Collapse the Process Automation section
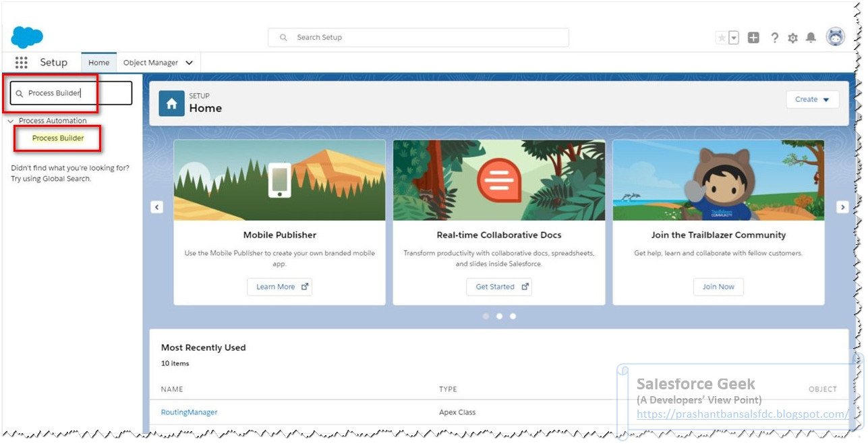Viewport: 868px width, 444px height. (11, 121)
